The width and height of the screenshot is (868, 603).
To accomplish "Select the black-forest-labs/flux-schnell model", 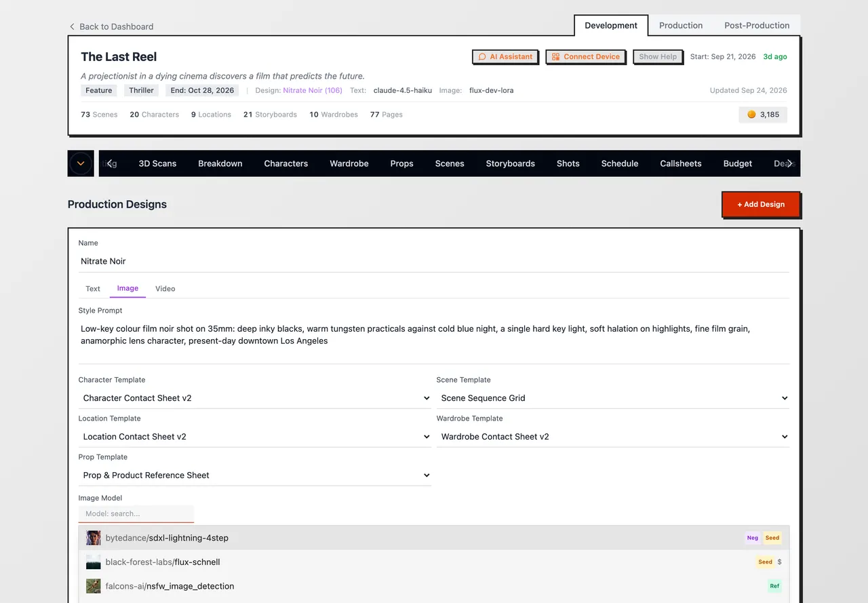I will coord(434,562).
